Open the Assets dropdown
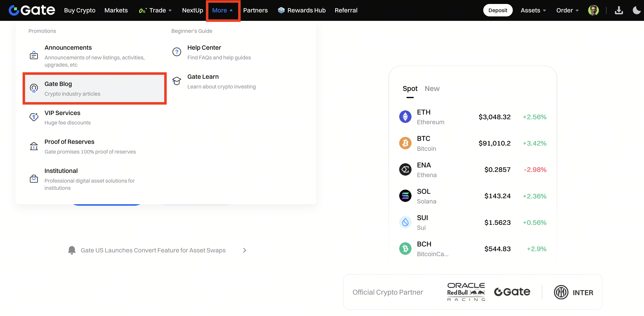The width and height of the screenshot is (644, 316). 533,10
